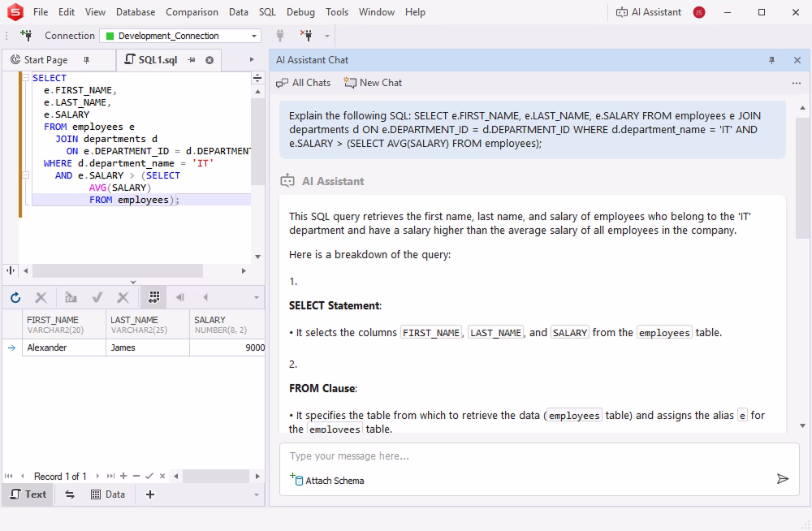Select the Alexander cell

(64, 348)
